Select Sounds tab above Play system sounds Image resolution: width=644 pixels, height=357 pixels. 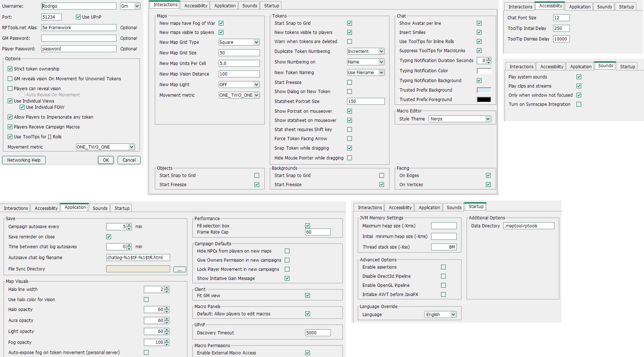[x=605, y=66]
